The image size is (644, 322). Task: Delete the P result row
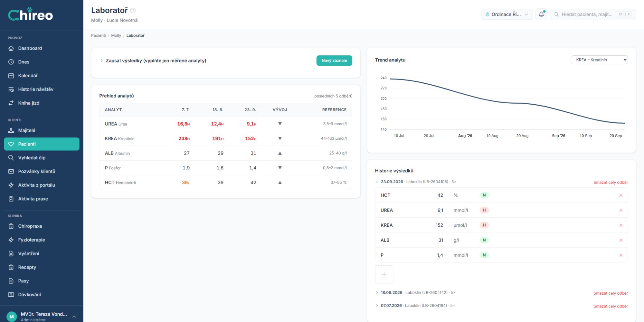621,255
